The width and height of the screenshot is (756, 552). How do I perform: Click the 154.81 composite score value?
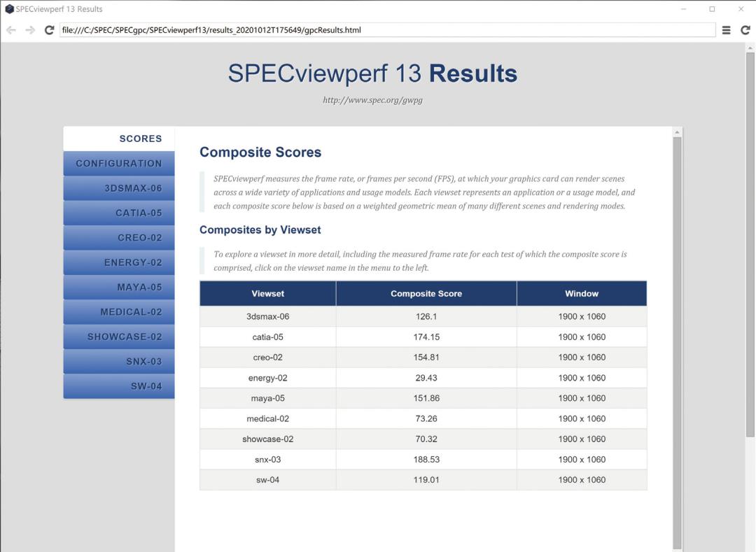[x=426, y=358]
